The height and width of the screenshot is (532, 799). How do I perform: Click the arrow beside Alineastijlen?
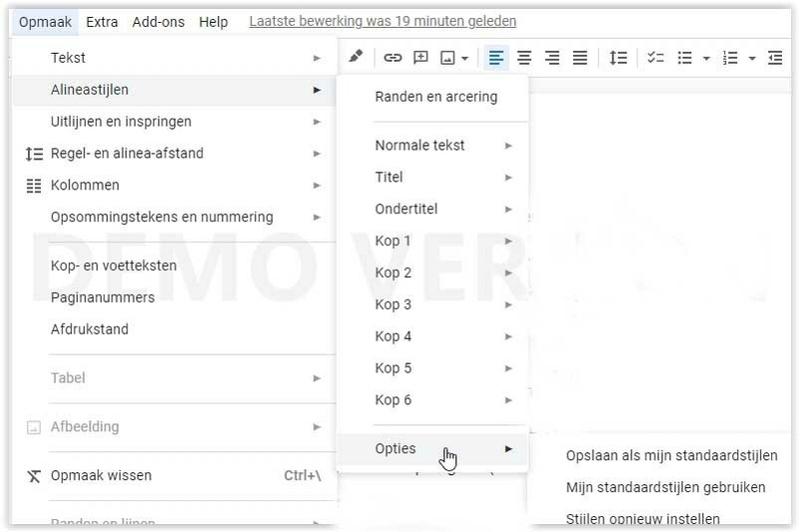pos(317,90)
